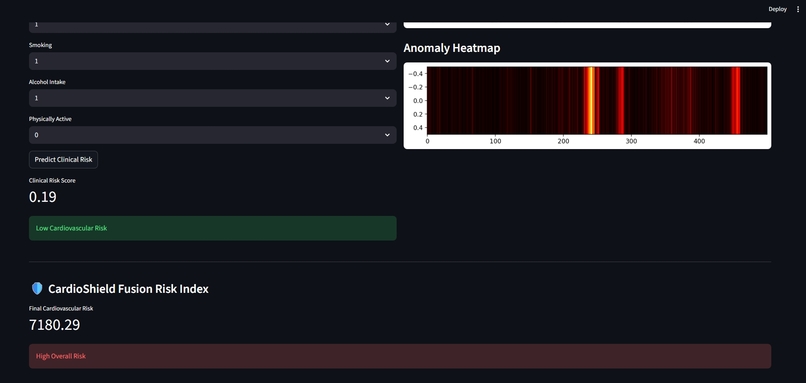
Task: Click the CardioShield shield icon
Action: (37, 289)
